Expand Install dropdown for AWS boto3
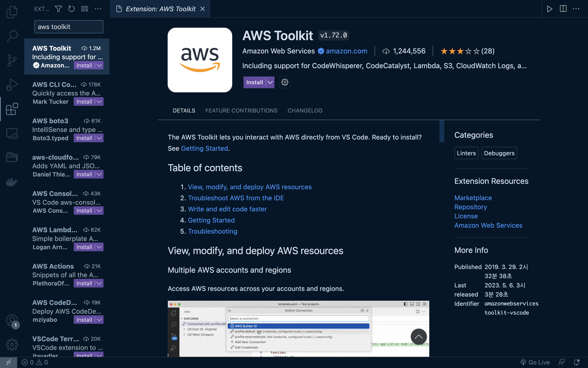 coord(99,138)
